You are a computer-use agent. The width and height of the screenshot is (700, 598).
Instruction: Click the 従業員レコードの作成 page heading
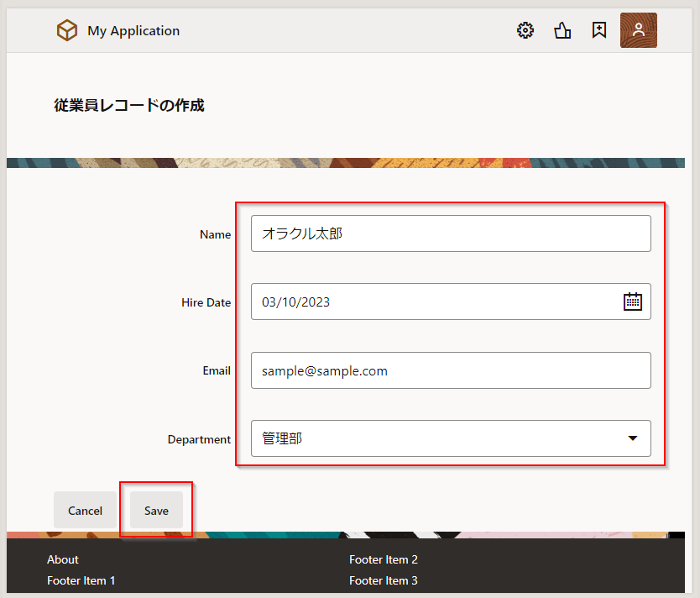click(x=129, y=106)
